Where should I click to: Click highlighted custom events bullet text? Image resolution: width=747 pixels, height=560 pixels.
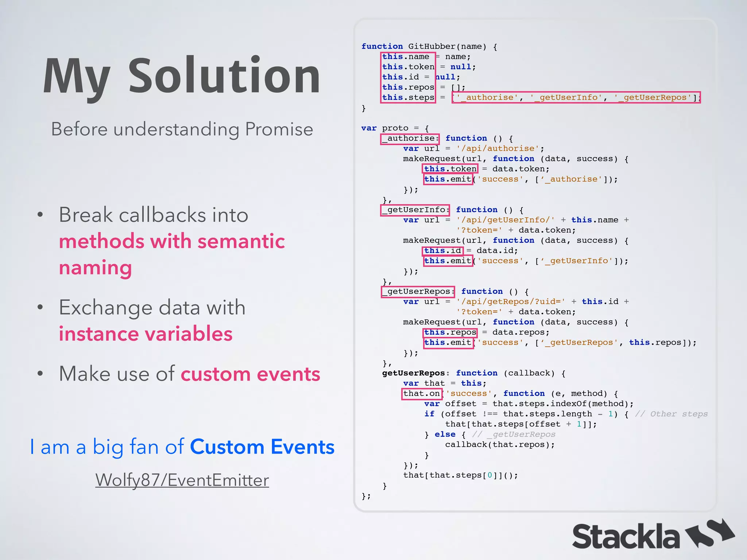click(250, 374)
